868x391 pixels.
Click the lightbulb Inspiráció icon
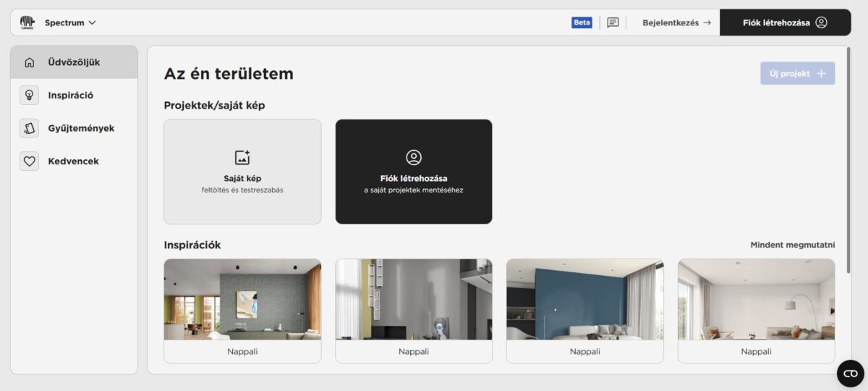pyautogui.click(x=30, y=95)
